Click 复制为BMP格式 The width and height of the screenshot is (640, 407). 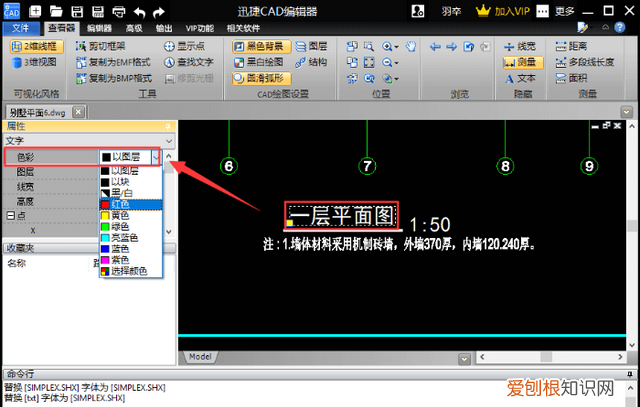[x=114, y=78]
